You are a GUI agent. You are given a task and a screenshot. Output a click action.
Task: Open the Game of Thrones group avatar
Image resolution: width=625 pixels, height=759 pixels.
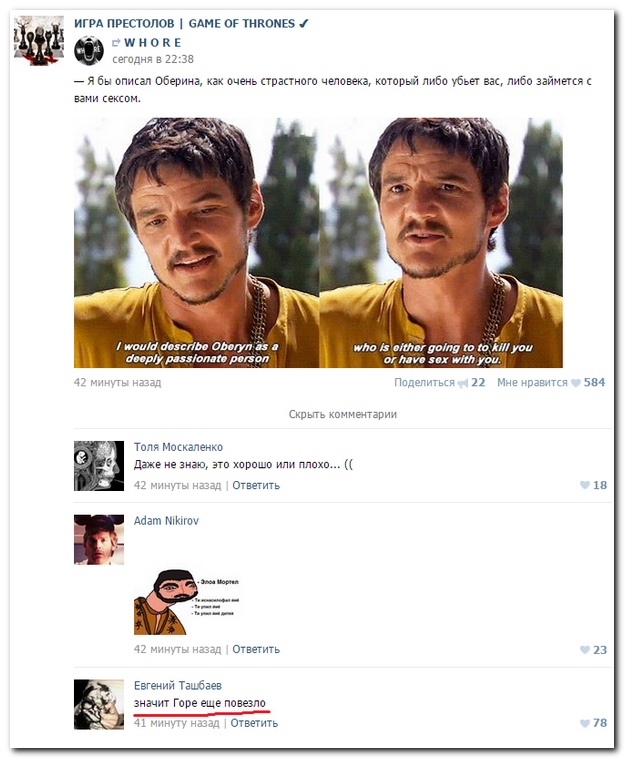coord(39,41)
